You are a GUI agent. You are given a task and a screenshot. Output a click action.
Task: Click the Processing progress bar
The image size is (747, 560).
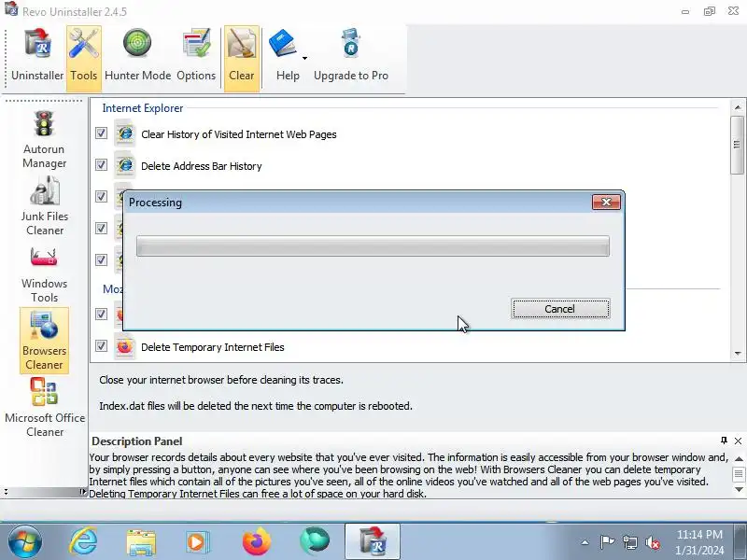(x=373, y=245)
